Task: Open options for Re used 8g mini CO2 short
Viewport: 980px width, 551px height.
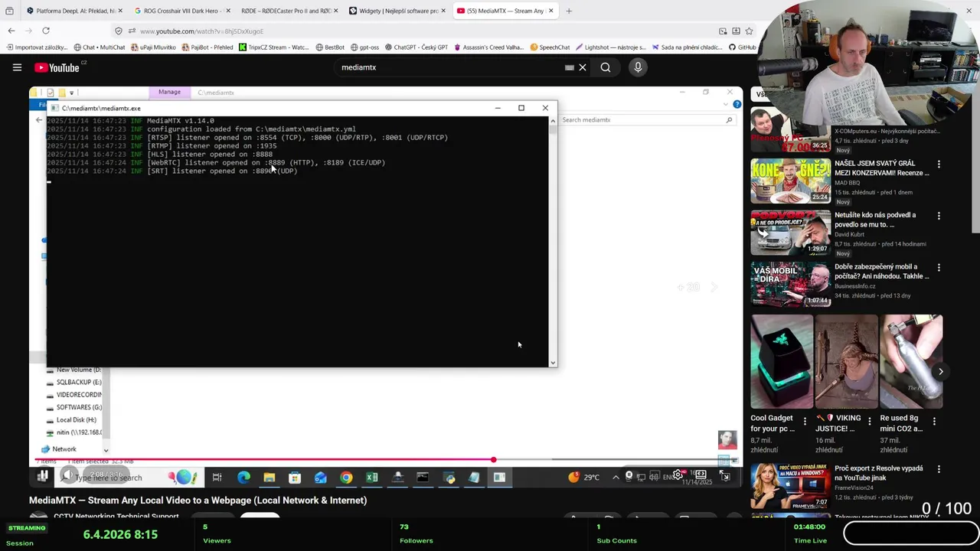Action: 934,421
